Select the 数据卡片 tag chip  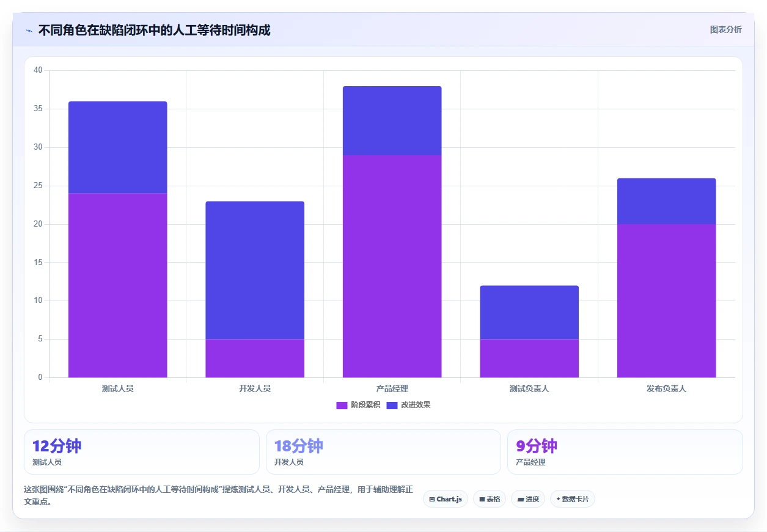click(x=573, y=499)
